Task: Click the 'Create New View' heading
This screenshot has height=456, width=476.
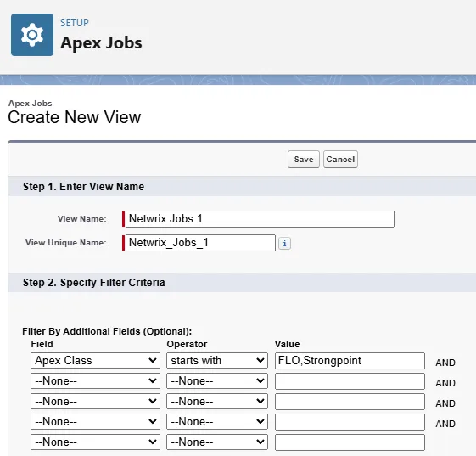Action: pos(75,117)
